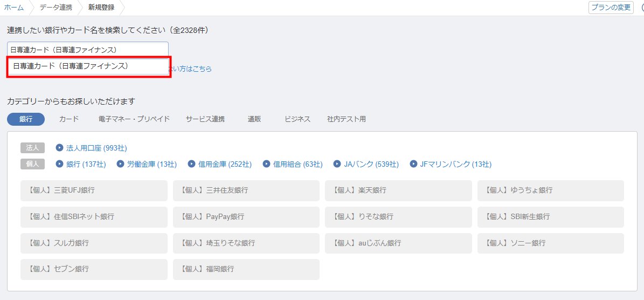The height and width of the screenshot is (300, 644).
Task: Click the play icon beside 労働金庫 (13社)
Action: (120, 164)
